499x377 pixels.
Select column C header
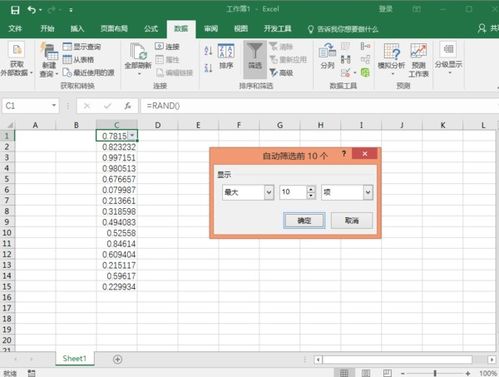[x=117, y=125]
